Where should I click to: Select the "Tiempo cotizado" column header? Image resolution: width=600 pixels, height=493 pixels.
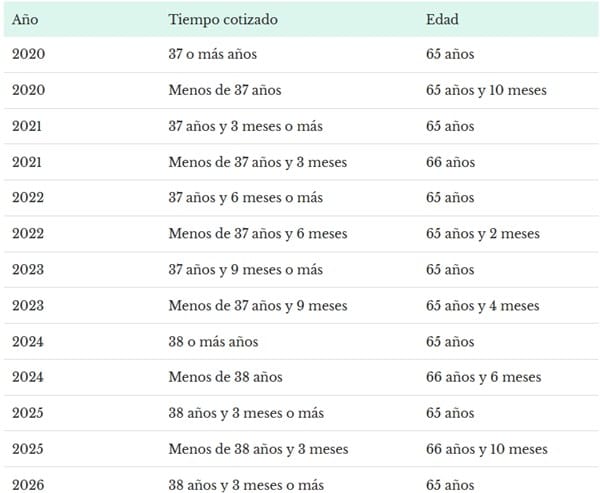[223, 19]
